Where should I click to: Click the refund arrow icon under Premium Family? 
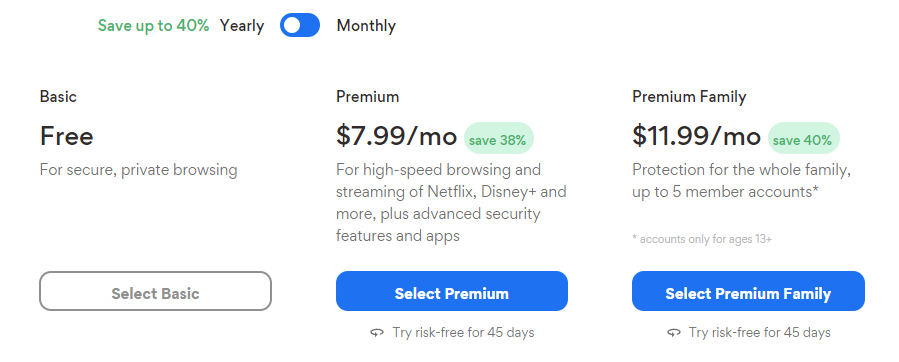click(x=674, y=333)
